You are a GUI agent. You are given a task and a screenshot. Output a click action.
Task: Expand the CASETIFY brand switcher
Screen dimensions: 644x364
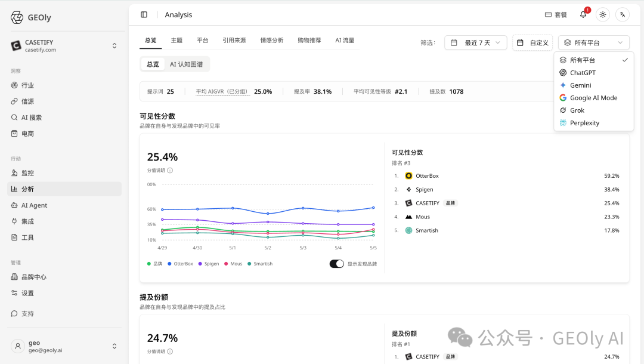[x=114, y=45]
